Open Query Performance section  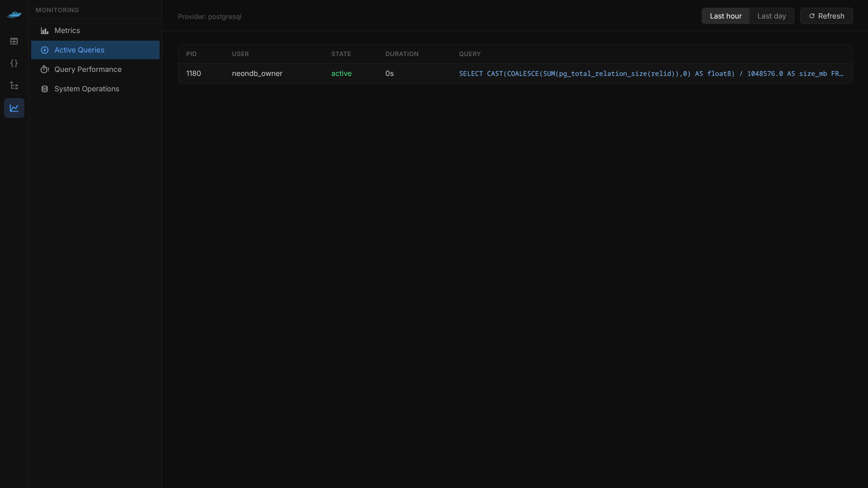[95, 70]
